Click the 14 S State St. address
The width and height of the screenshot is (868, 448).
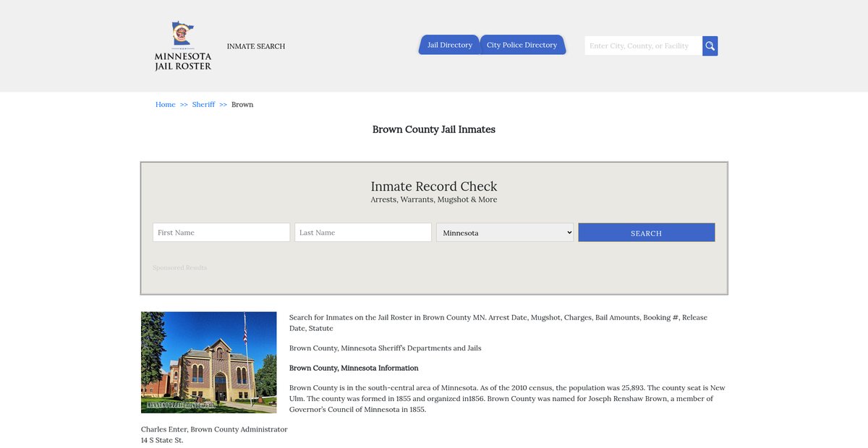pyautogui.click(x=162, y=440)
